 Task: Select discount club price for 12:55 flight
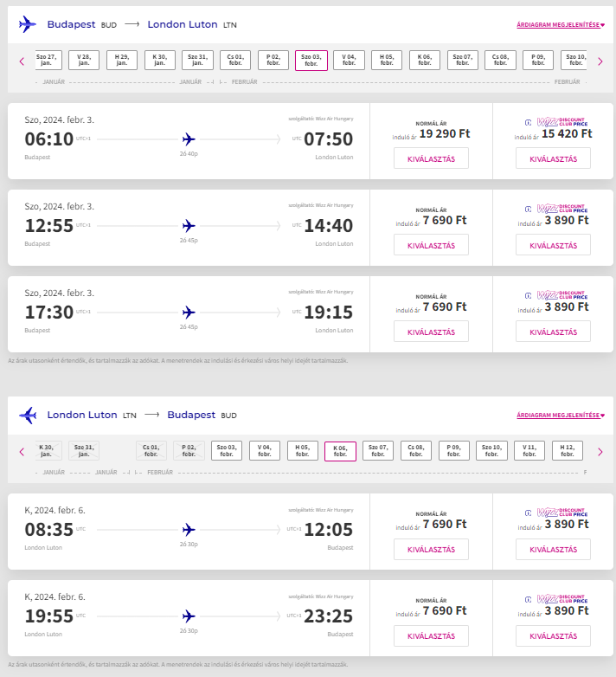point(553,245)
